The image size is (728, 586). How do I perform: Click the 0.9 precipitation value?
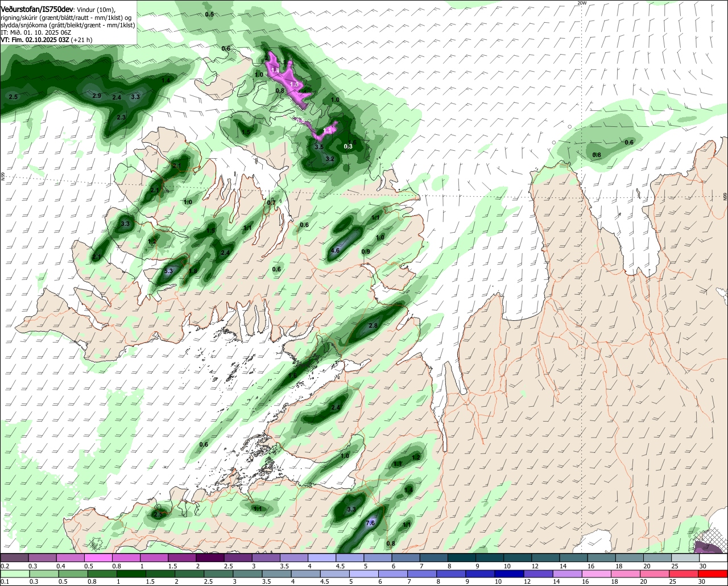366,251
